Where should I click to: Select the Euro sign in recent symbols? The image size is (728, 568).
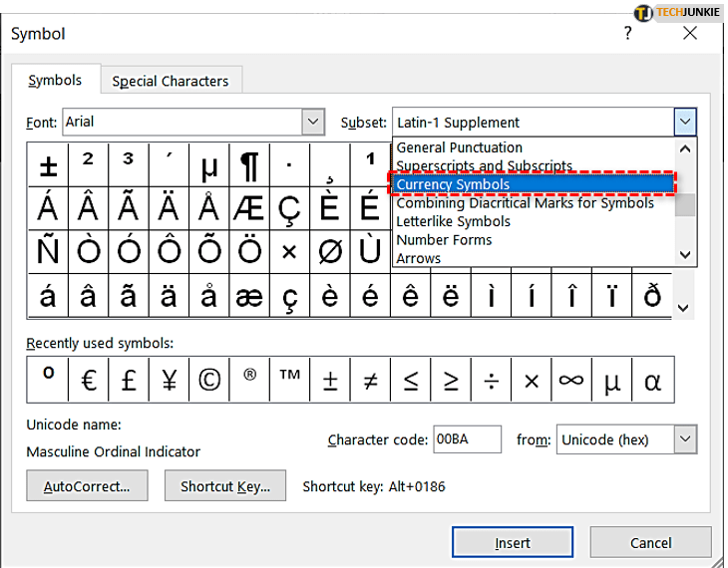[88, 380]
